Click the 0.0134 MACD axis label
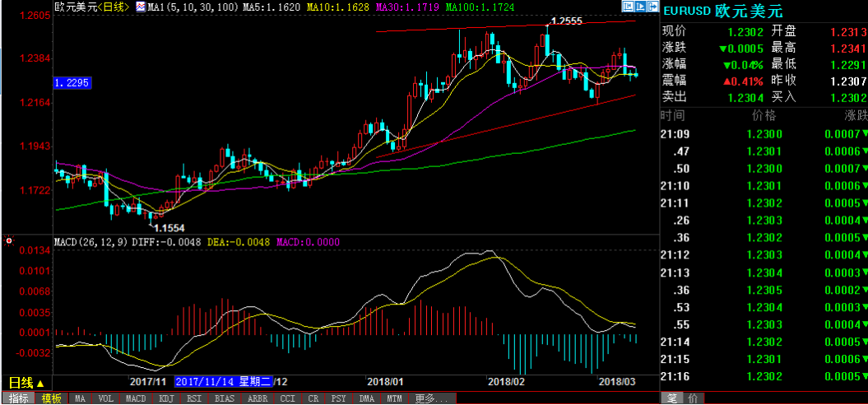Image resolution: width=868 pixels, height=405 pixels. coord(35,251)
